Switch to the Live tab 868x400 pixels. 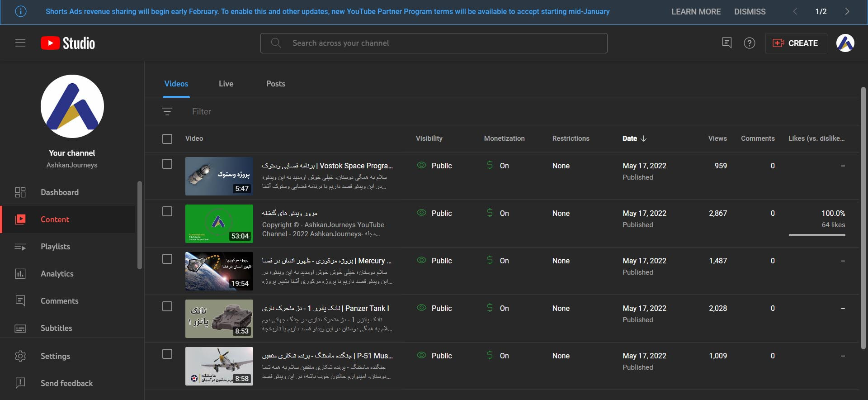click(226, 84)
